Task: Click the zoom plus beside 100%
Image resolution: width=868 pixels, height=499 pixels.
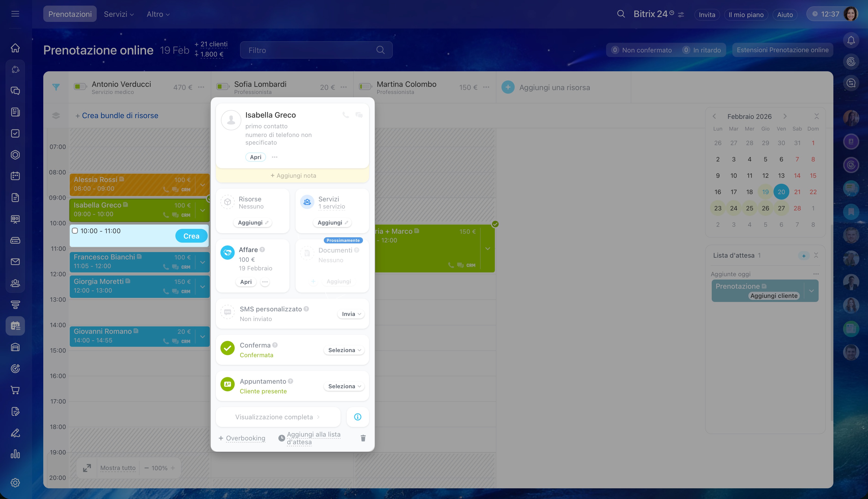Action: pyautogui.click(x=173, y=468)
